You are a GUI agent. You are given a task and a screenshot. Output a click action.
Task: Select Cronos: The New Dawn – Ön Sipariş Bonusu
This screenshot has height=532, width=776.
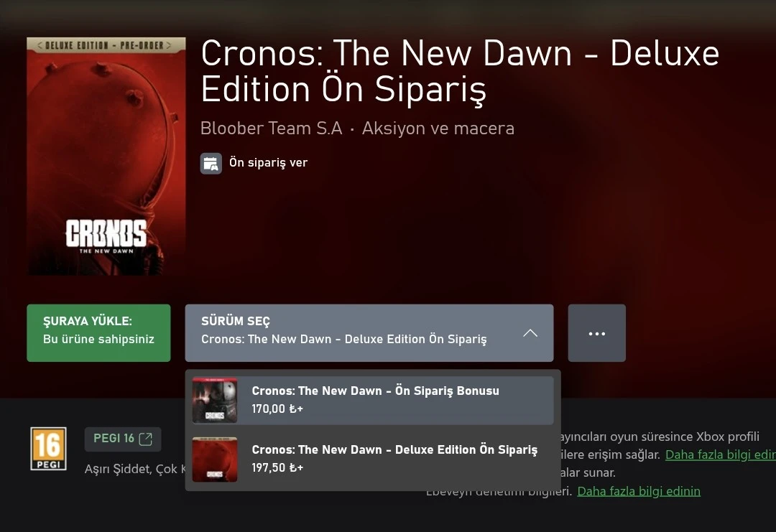pyautogui.click(x=373, y=400)
